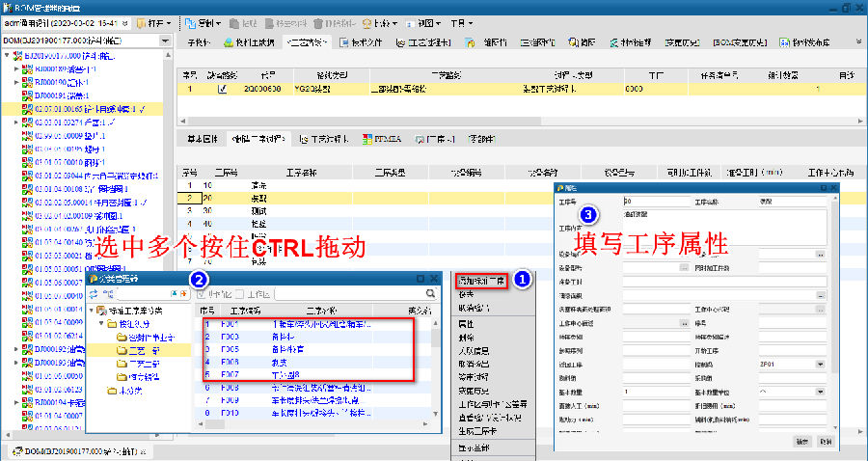868x461 pixels.
Task: Select the F009 standard process row
Action: [x=312, y=400]
